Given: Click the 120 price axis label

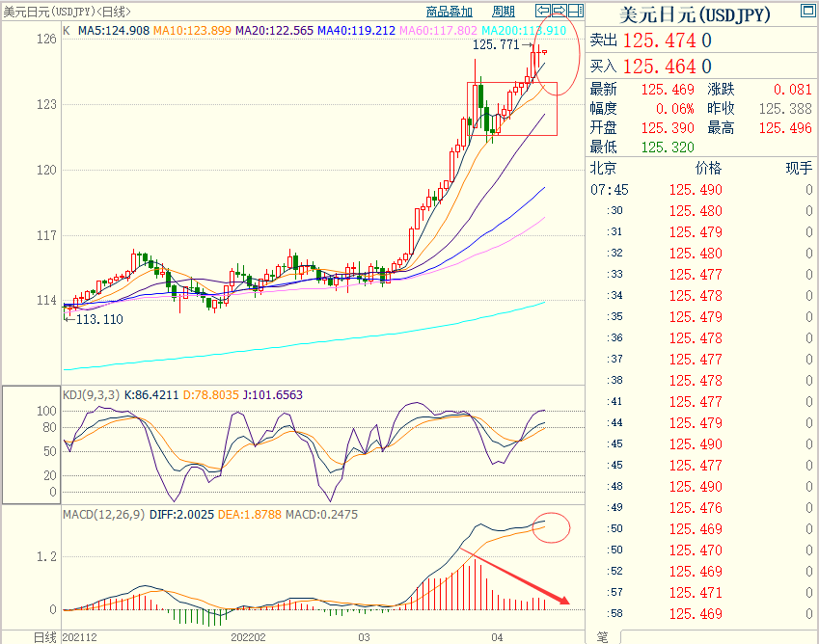Looking at the screenshot, I should click(x=46, y=170).
